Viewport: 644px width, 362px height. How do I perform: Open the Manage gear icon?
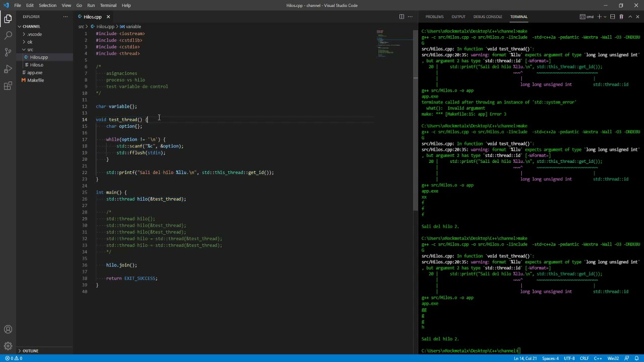[x=8, y=346]
